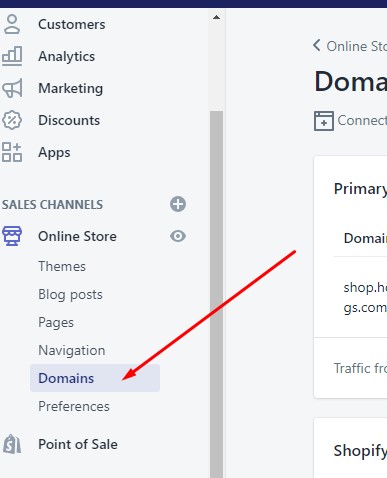The width and height of the screenshot is (387, 478).
Task: Go to Pages submenu item
Action: 56,323
